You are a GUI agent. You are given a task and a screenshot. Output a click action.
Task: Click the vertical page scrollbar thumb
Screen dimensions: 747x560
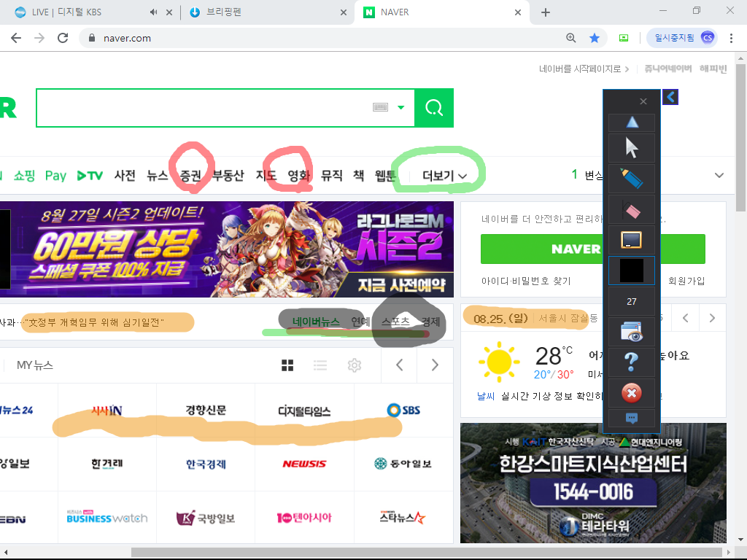[x=740, y=138]
